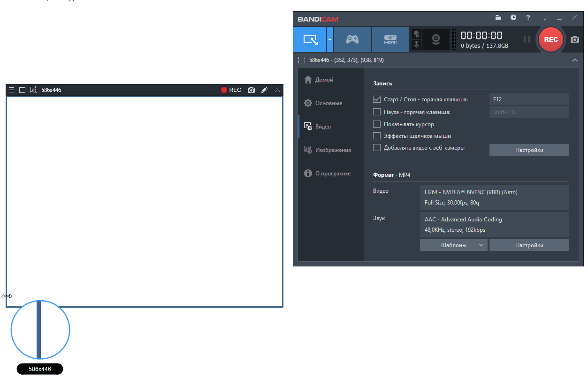Switch to the Основные tab
588x379 pixels.
tap(328, 103)
